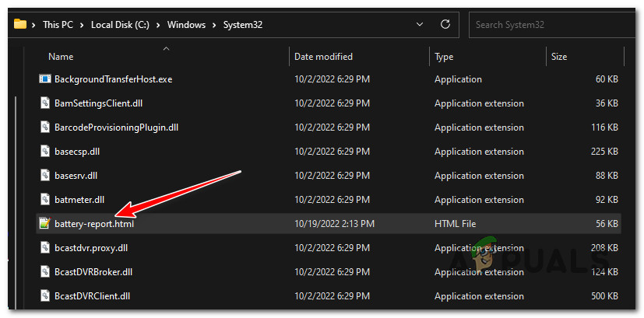Viewport: 644px width, 318px height.
Task: Click the 225 KB size value
Action: point(604,152)
